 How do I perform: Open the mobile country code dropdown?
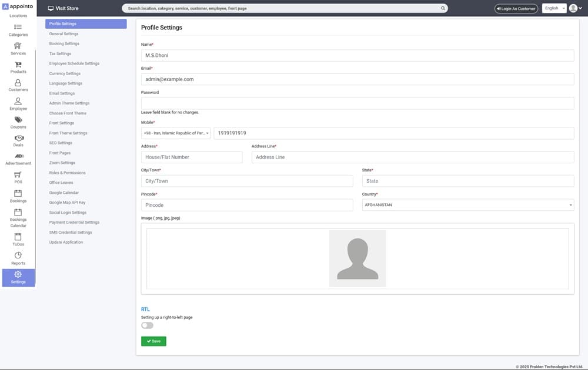click(x=176, y=133)
